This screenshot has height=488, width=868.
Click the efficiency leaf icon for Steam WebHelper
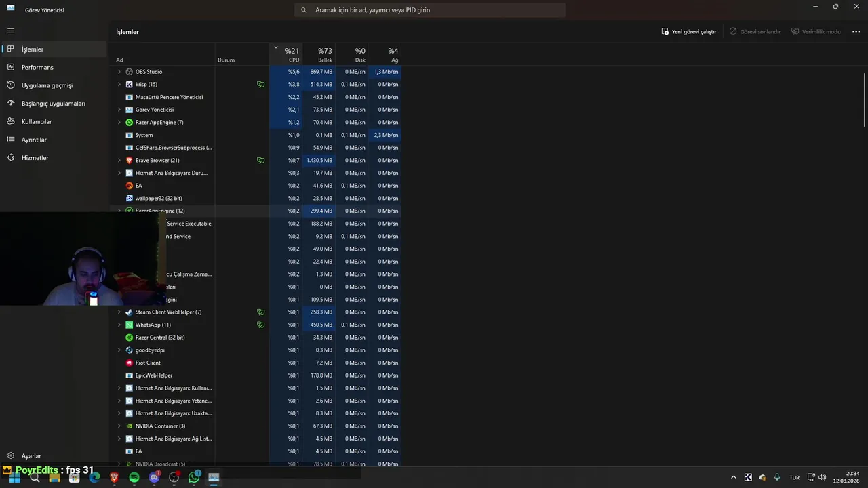point(260,312)
